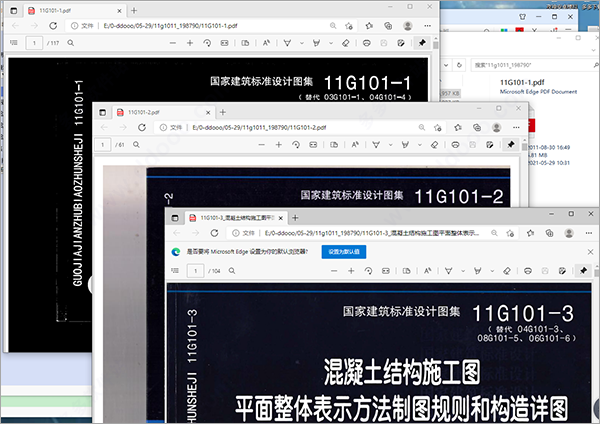Open highlight options dropdown in 11G101-1.pdf

(331, 43)
